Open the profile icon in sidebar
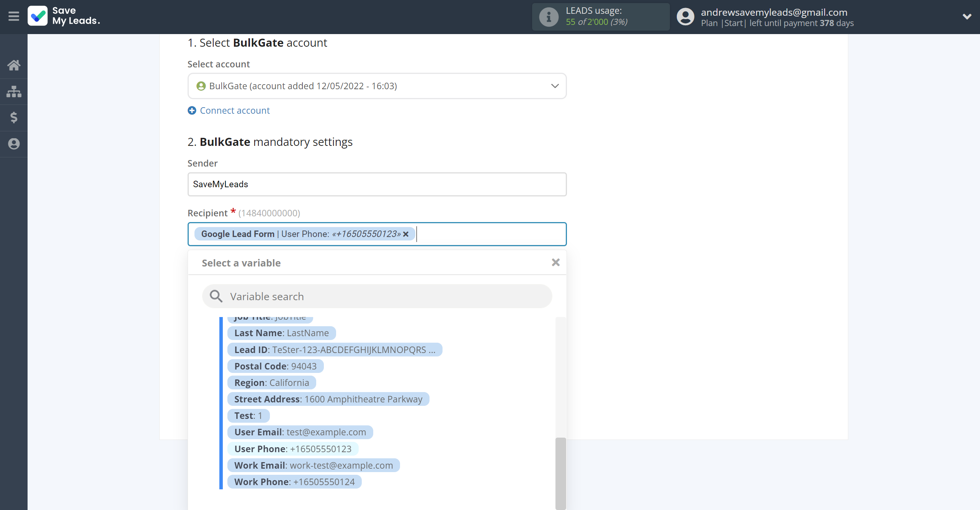 click(x=14, y=144)
